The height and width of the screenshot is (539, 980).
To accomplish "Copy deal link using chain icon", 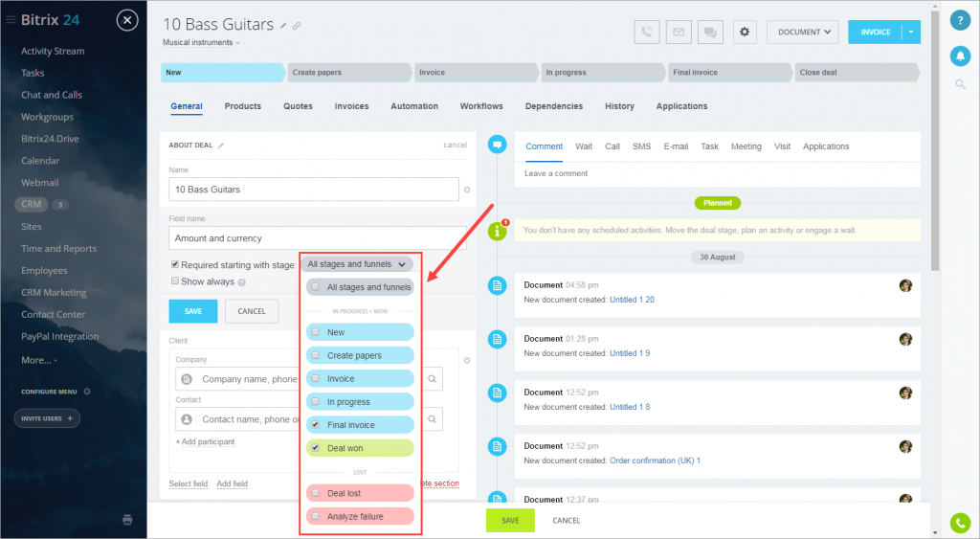I will point(297,26).
